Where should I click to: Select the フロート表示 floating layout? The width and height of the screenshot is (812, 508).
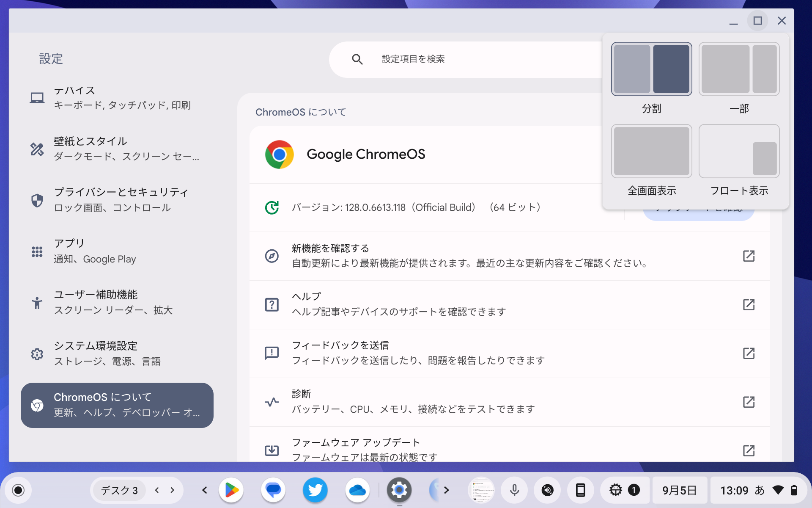point(739,151)
